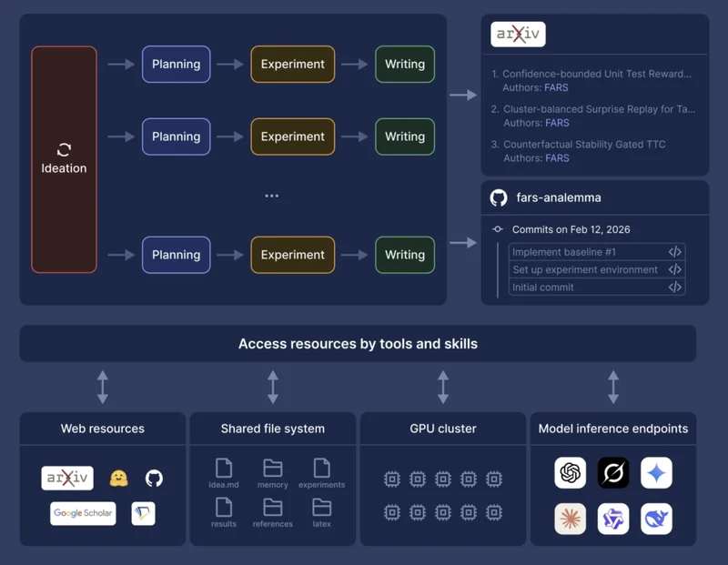Click the Ideation refresh cycle icon
The height and width of the screenshot is (565, 728).
pos(64,150)
